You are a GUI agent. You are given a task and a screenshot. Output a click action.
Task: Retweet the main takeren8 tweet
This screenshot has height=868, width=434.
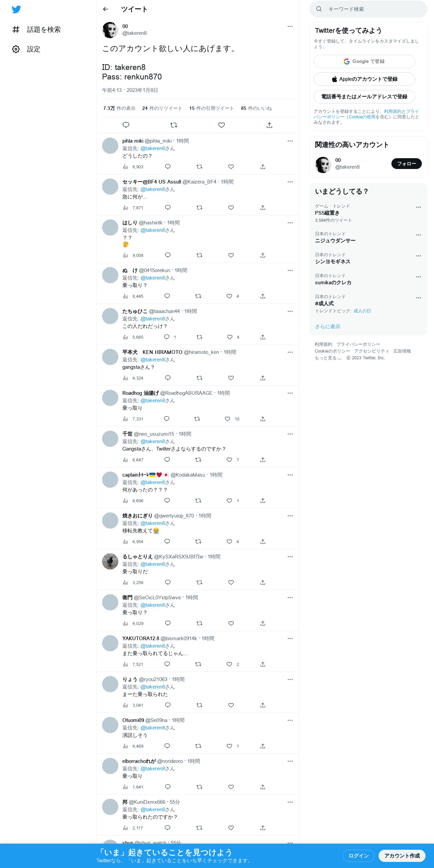click(174, 125)
